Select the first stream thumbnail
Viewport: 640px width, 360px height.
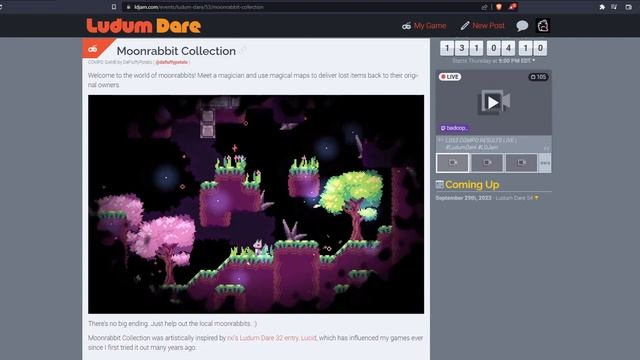453,163
